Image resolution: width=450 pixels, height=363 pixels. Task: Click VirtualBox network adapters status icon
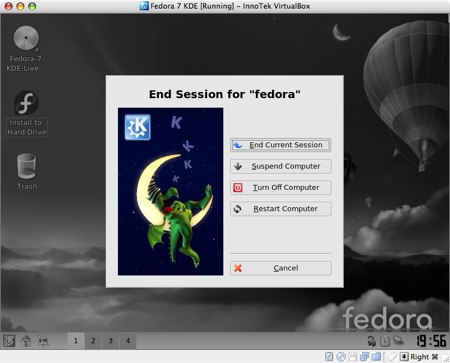pos(364,357)
